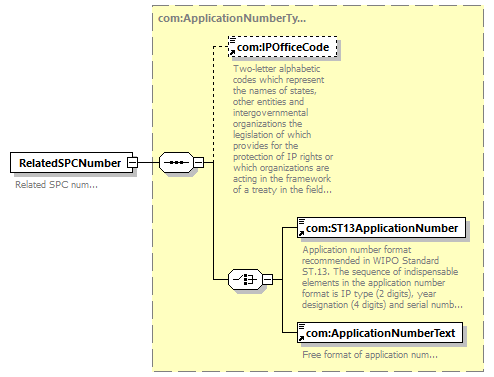
Task: Click the sequence compositor symbol
Action: (176, 163)
